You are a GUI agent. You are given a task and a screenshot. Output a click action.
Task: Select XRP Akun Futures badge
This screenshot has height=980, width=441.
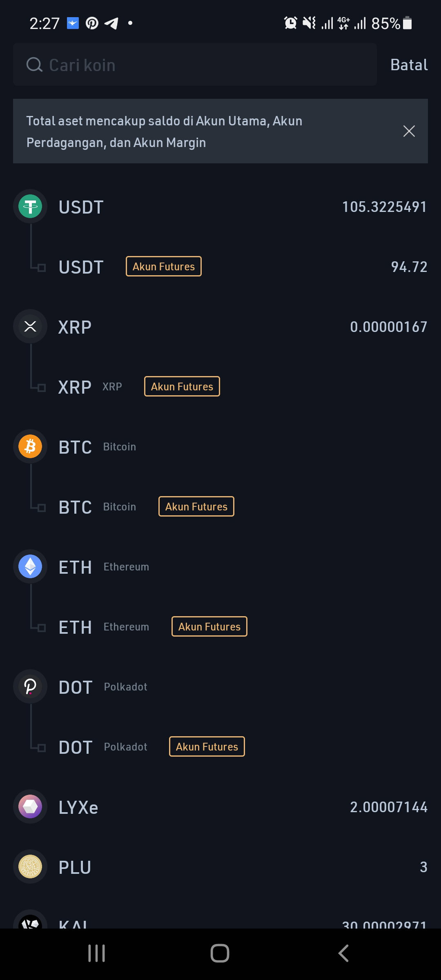(182, 386)
